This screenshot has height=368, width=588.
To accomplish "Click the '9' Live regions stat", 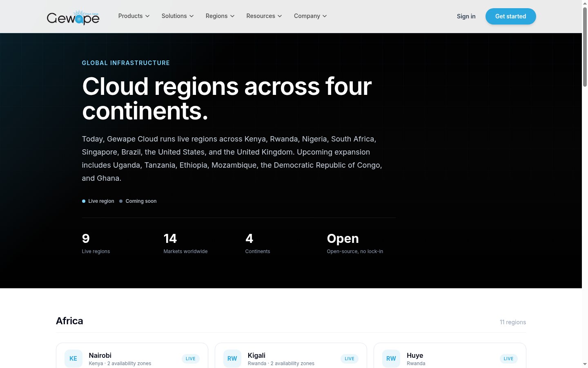I will (96, 243).
